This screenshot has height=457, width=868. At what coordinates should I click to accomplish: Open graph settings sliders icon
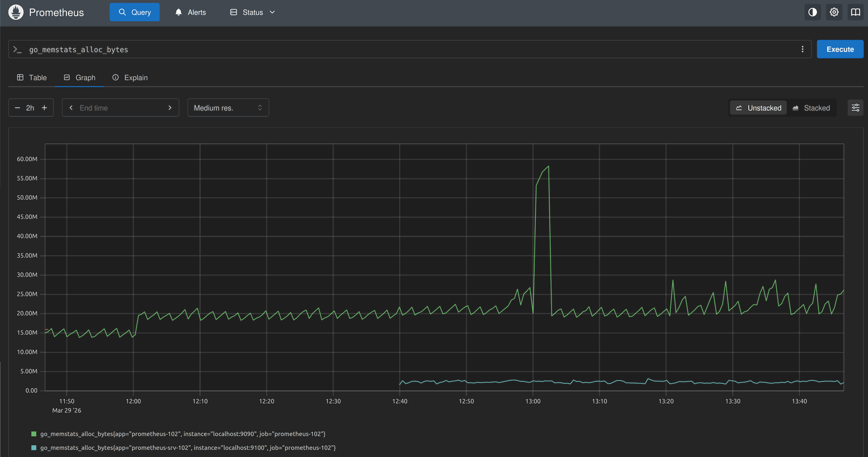855,108
